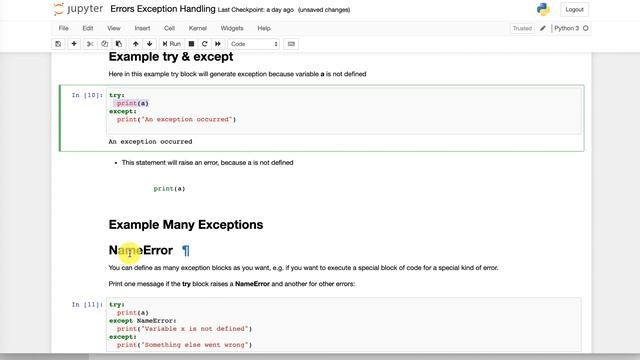The height and width of the screenshot is (360, 640).
Task: Click the 'print(a)' markdown code snippet
Action: 169,189
